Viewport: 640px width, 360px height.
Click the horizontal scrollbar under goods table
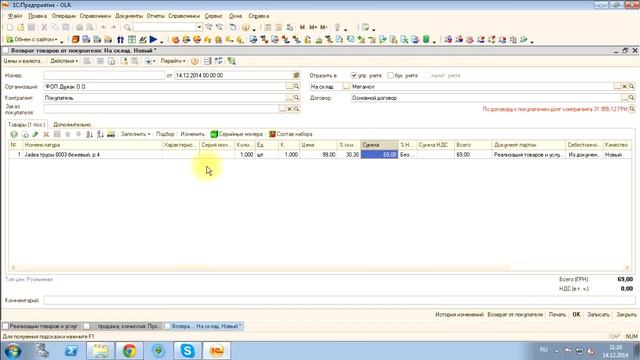(x=320, y=268)
